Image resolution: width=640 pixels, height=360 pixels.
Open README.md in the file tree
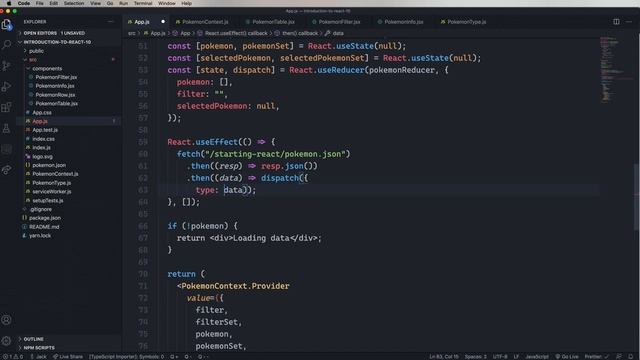[x=44, y=227]
